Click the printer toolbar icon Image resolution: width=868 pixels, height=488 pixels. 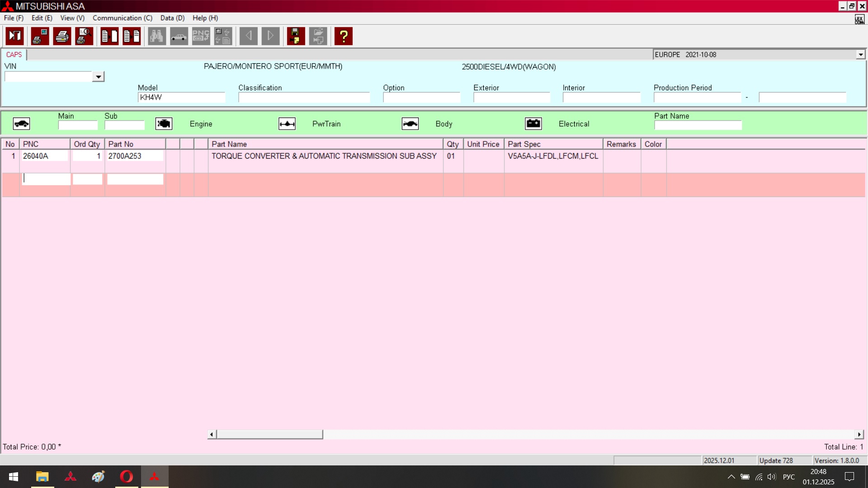point(62,36)
